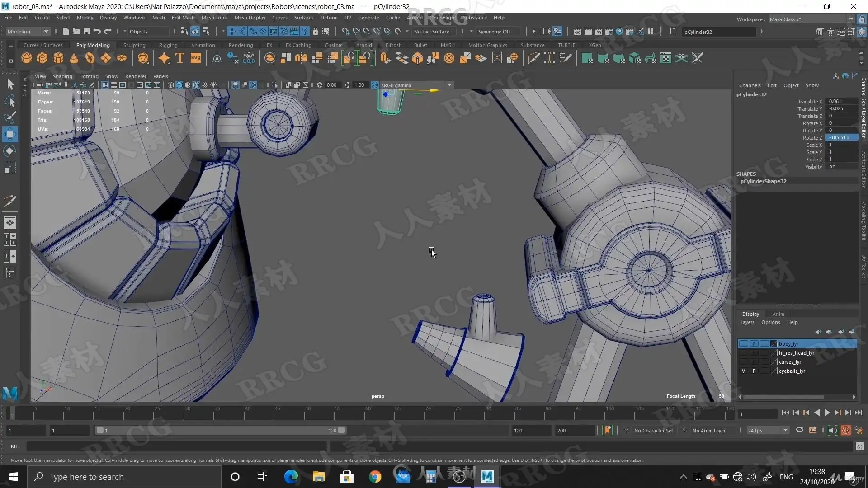868x488 pixels.
Task: Click the polygon sphere shelf icon
Action: click(27, 58)
